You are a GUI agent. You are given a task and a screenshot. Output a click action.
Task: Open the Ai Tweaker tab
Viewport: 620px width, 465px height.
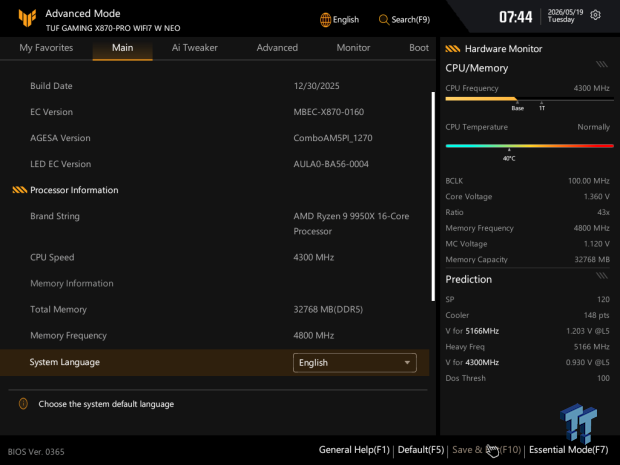pyautogui.click(x=195, y=48)
